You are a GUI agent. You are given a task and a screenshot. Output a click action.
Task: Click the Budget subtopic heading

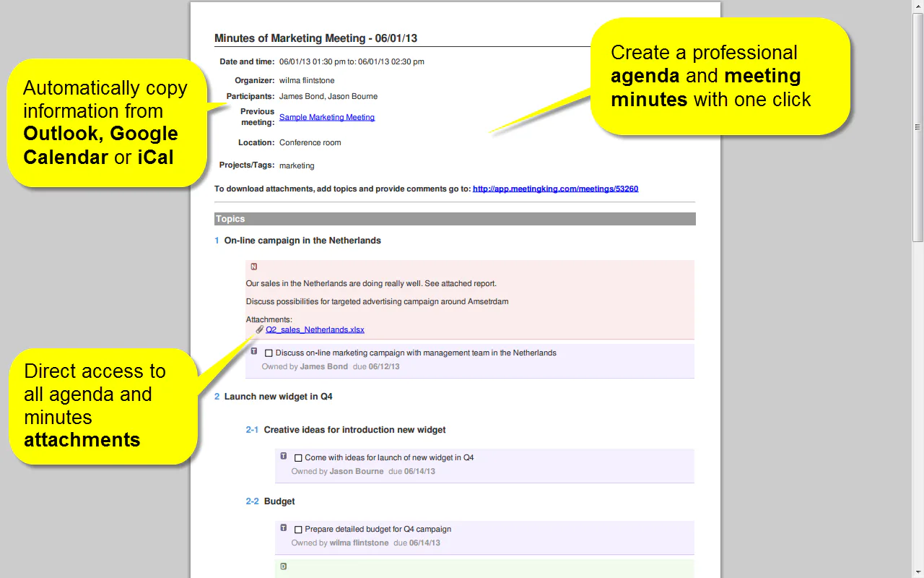pos(279,501)
